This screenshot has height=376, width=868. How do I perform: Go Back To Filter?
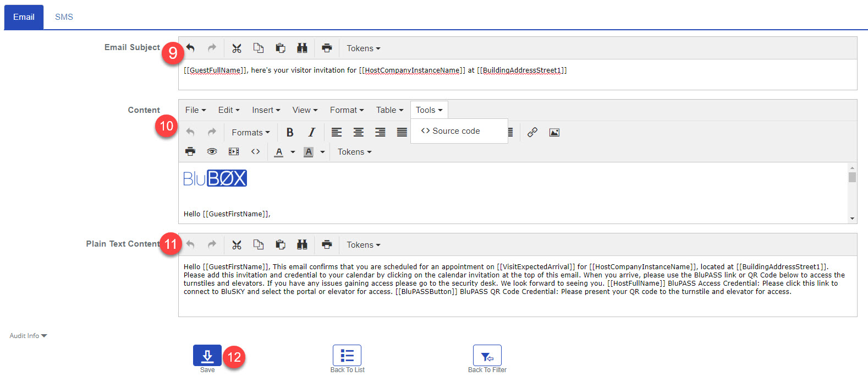(x=487, y=356)
